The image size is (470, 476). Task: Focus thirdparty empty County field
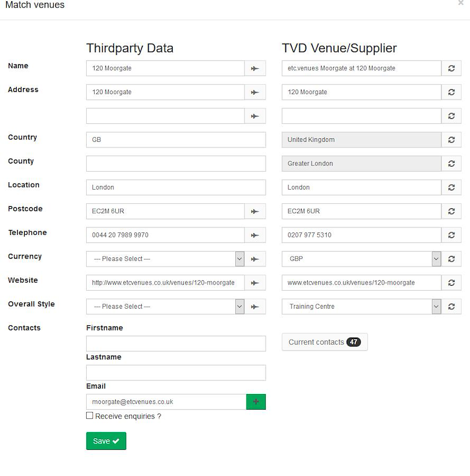pos(176,164)
